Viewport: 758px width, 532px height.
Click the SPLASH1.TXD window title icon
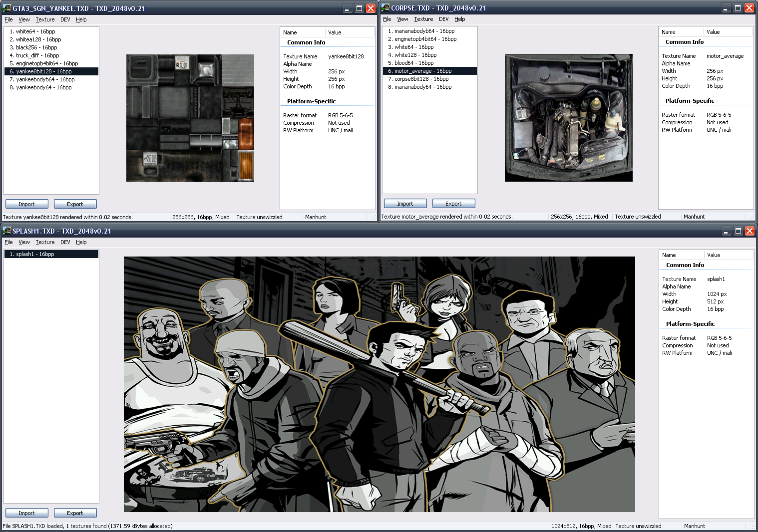(7, 231)
